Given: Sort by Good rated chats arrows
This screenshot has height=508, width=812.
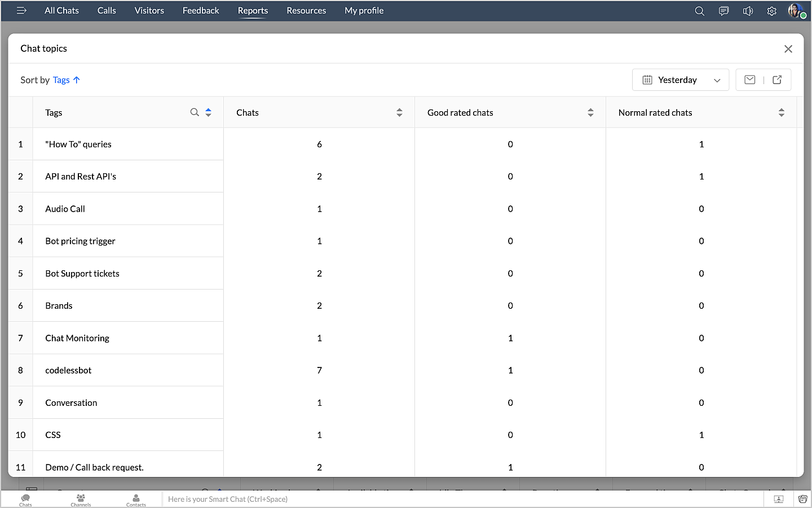Looking at the screenshot, I should point(590,112).
